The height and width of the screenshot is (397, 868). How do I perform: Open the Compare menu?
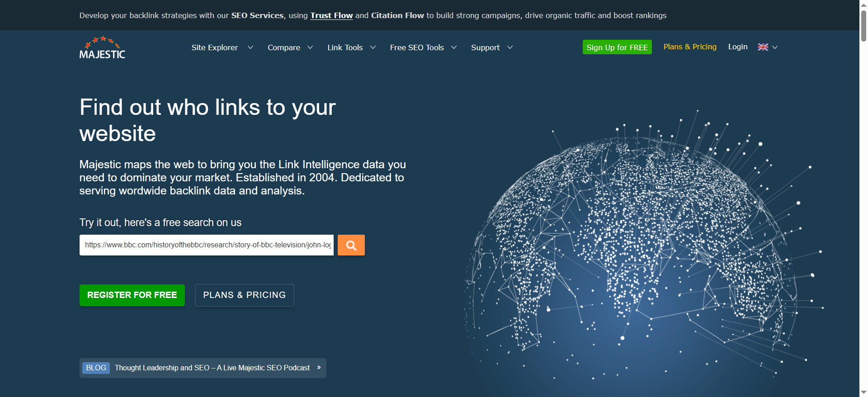tap(284, 47)
